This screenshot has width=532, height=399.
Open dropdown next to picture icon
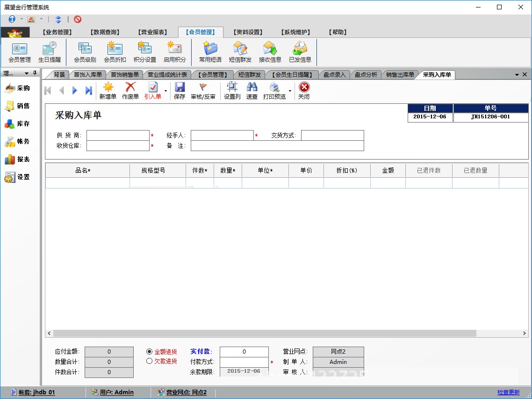click(42, 19)
